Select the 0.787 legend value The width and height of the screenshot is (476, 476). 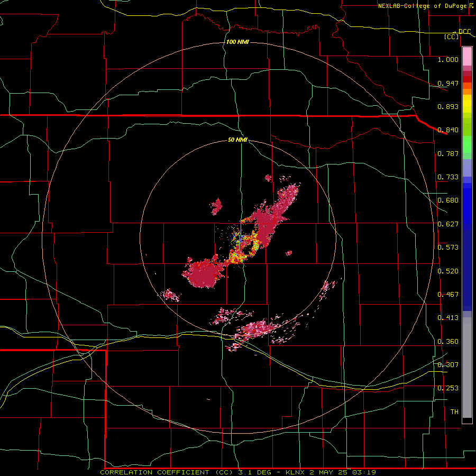[x=448, y=153]
